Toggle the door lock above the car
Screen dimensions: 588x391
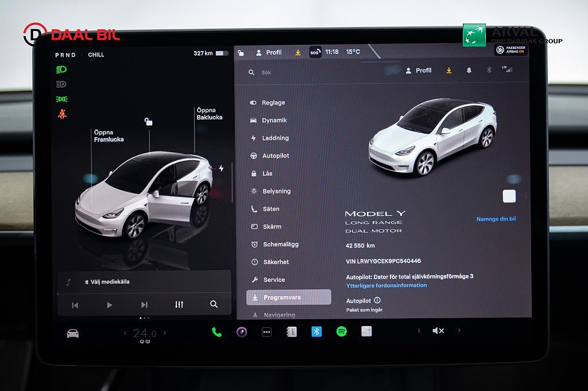point(148,121)
